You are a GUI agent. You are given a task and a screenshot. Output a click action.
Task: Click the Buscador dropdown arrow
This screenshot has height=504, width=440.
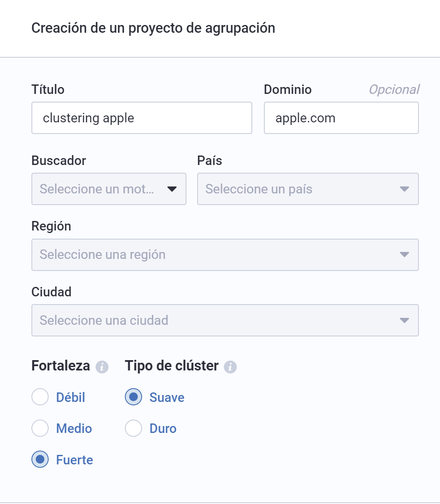tap(172, 189)
